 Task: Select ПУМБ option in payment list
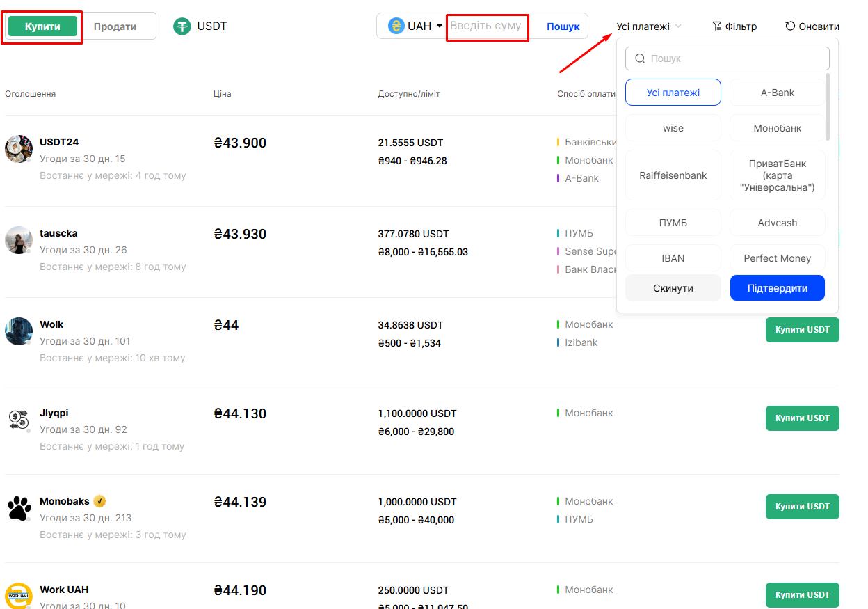click(673, 223)
